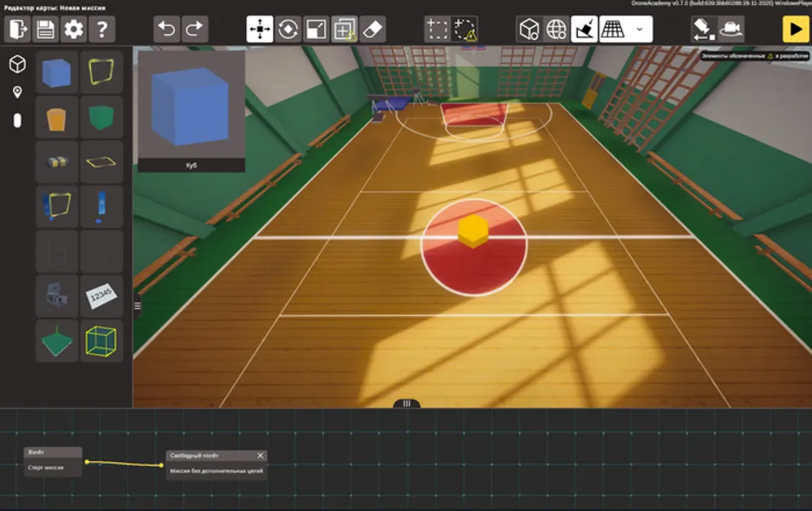Select the 12345 number sign object
812x511 pixels.
(x=101, y=295)
